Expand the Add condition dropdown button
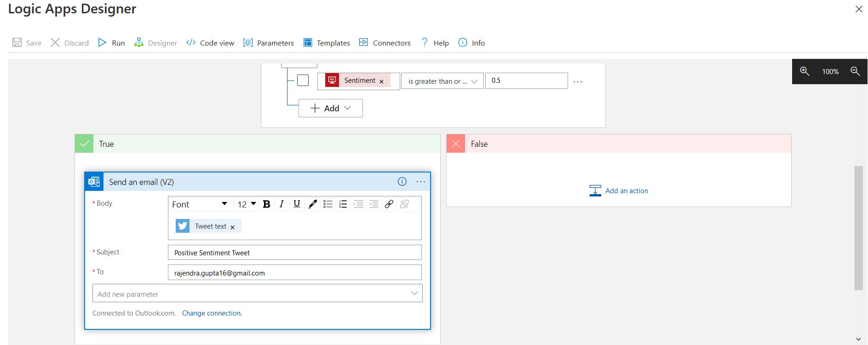The height and width of the screenshot is (345, 868). tap(331, 108)
